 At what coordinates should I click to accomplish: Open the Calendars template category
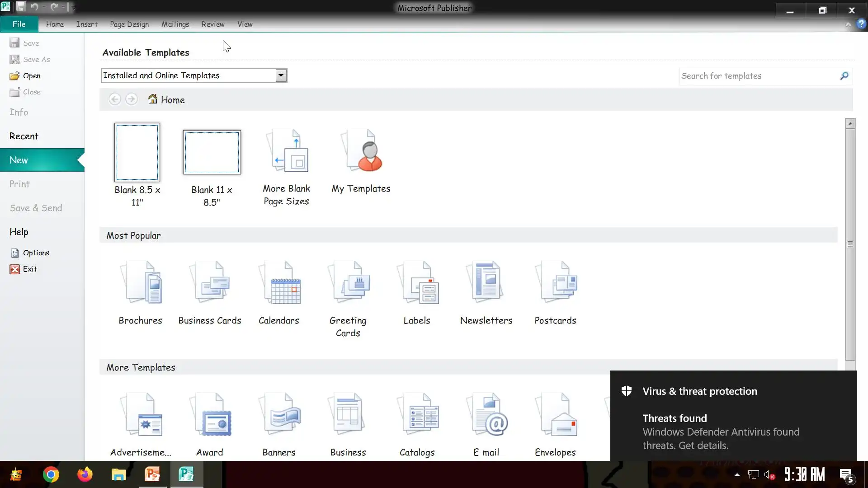click(x=279, y=283)
